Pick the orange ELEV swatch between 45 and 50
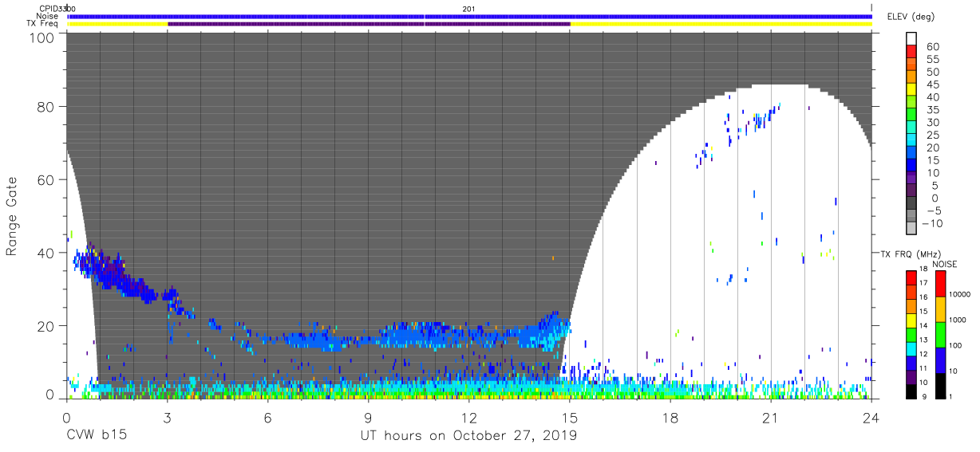Image resolution: width=980 pixels, height=452 pixels. click(911, 78)
